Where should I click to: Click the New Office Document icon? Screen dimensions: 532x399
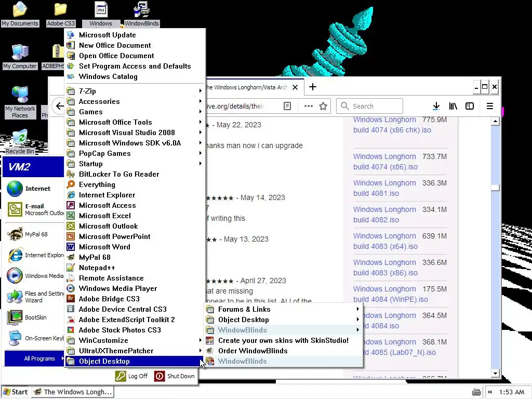click(71, 45)
